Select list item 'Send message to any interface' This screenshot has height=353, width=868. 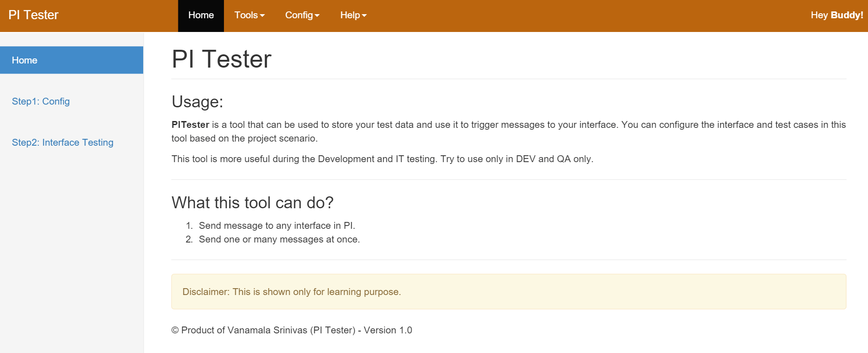(276, 226)
